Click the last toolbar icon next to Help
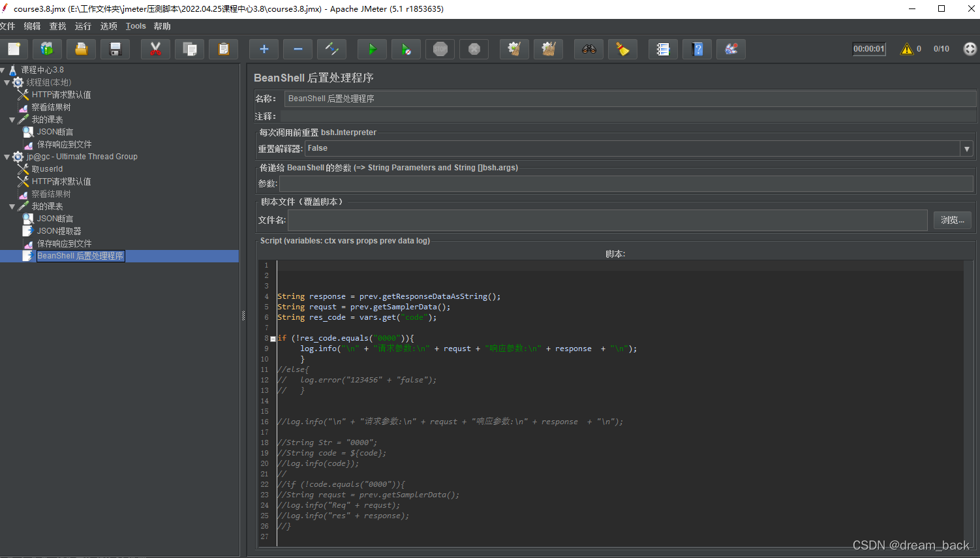The image size is (980, 558). 731,49
